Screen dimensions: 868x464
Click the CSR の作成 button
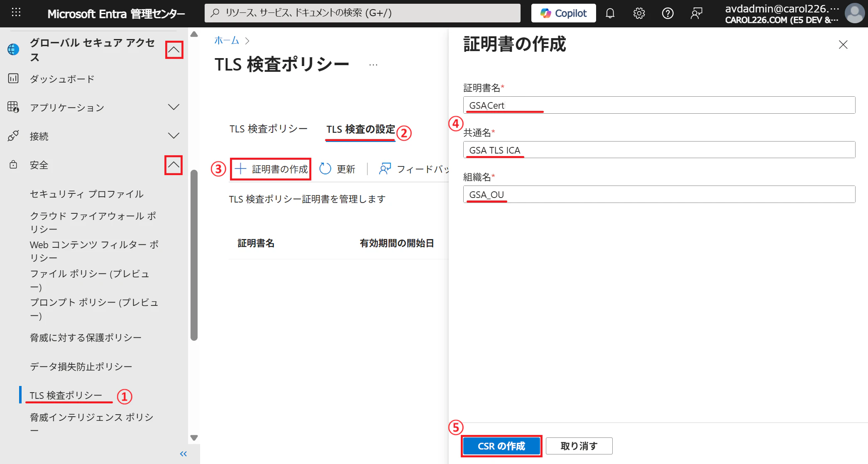pyautogui.click(x=501, y=446)
